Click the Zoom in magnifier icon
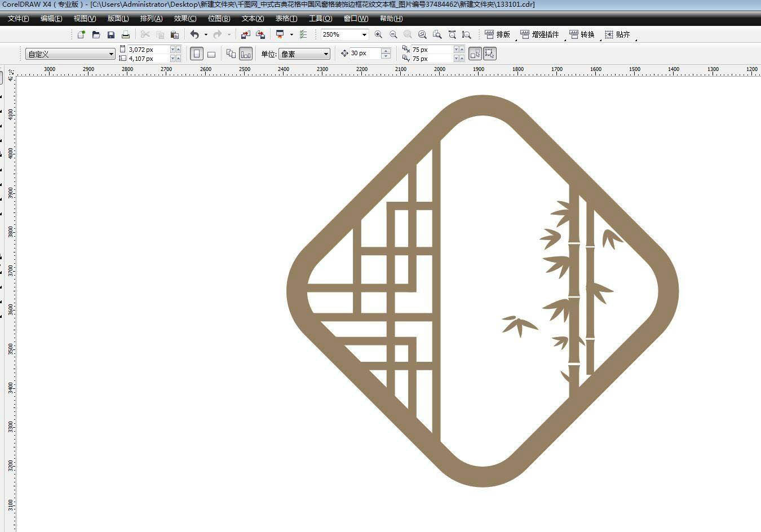Viewport: 761px width, 532px height. (378, 34)
